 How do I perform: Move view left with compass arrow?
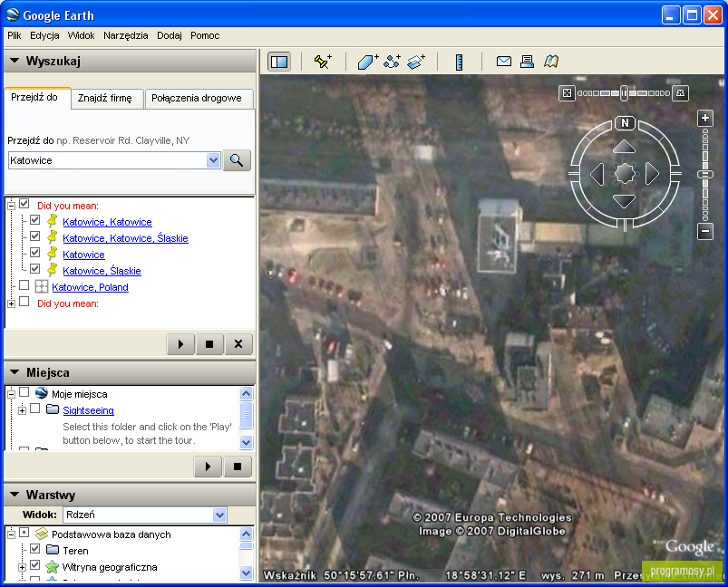click(597, 174)
